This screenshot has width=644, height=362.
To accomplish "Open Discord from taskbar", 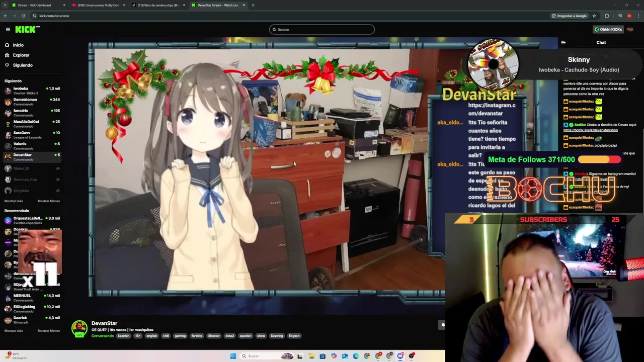I will pos(400,356).
